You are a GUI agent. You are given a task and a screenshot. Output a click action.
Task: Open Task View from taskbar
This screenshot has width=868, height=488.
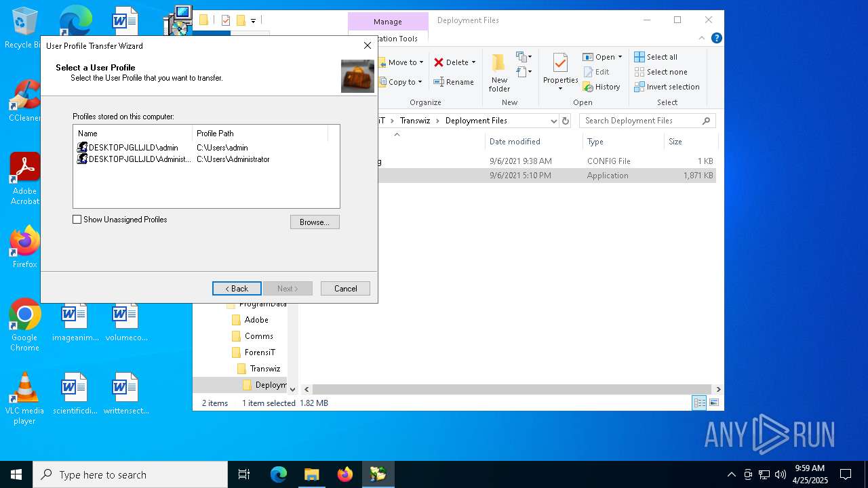[x=244, y=474]
